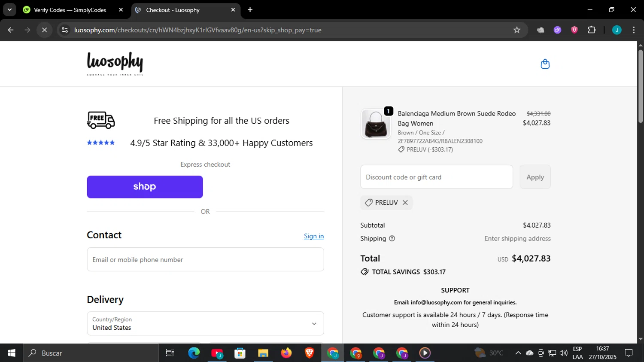
Task: Open Microsoft Store from the taskbar
Action: coord(240,353)
